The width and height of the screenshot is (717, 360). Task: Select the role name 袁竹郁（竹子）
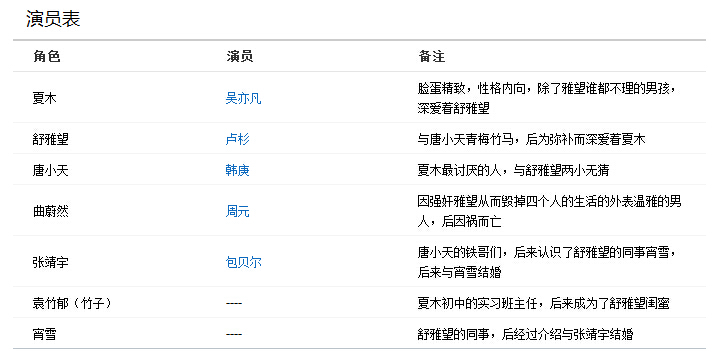pos(72,303)
